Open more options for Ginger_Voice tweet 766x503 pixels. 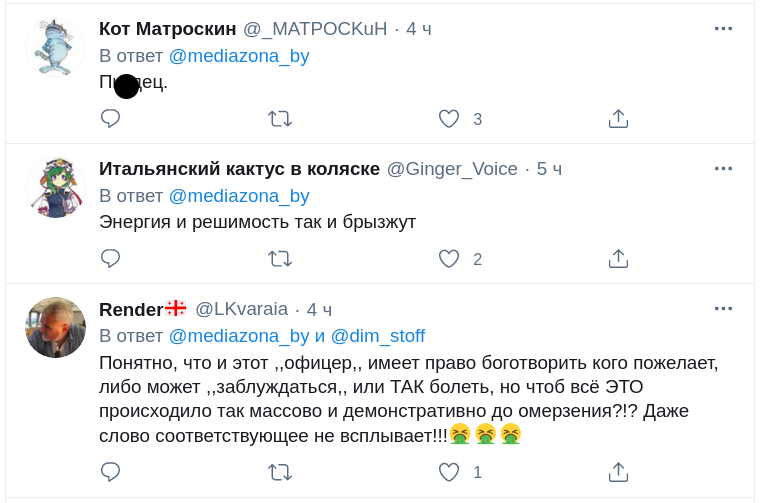723,169
